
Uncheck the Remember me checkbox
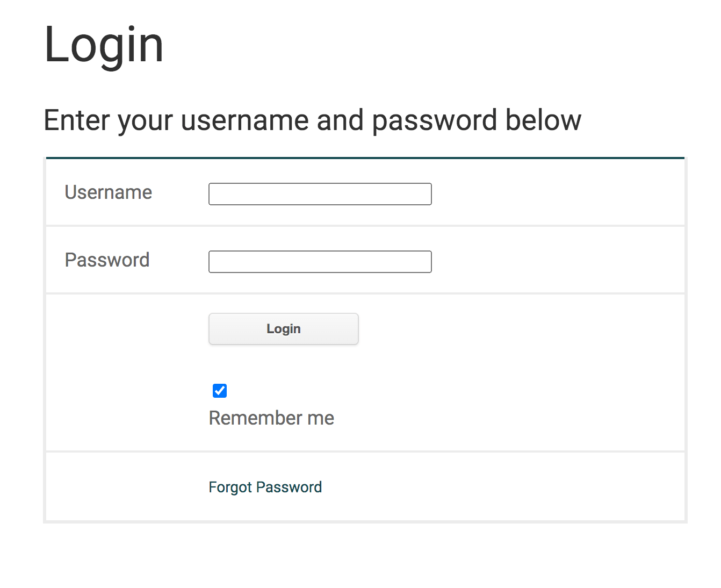point(220,391)
